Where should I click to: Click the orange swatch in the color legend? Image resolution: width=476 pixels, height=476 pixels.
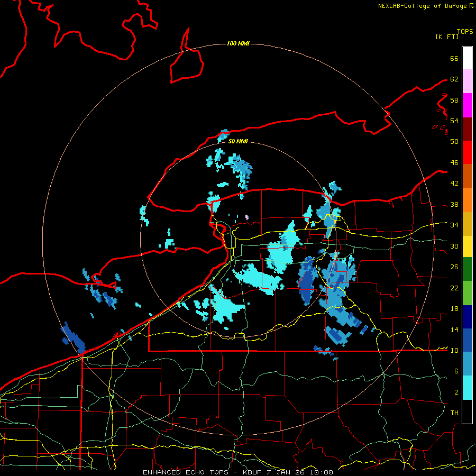[x=467, y=200]
